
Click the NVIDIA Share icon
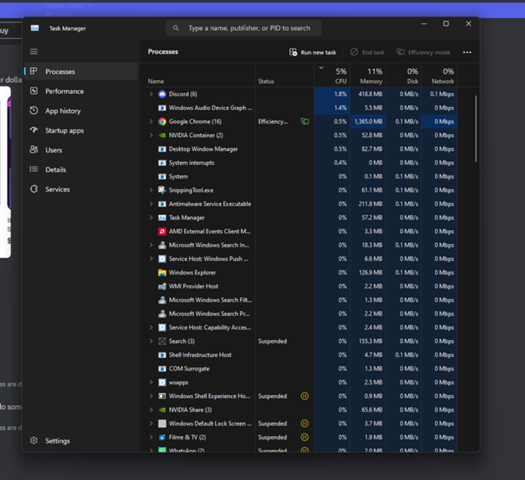162,410
